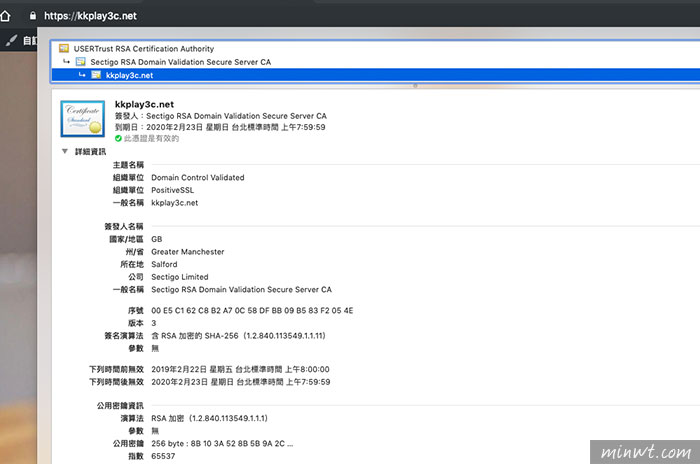Click the green valid-certificate checkmark icon
700x464 pixels.
(118, 138)
